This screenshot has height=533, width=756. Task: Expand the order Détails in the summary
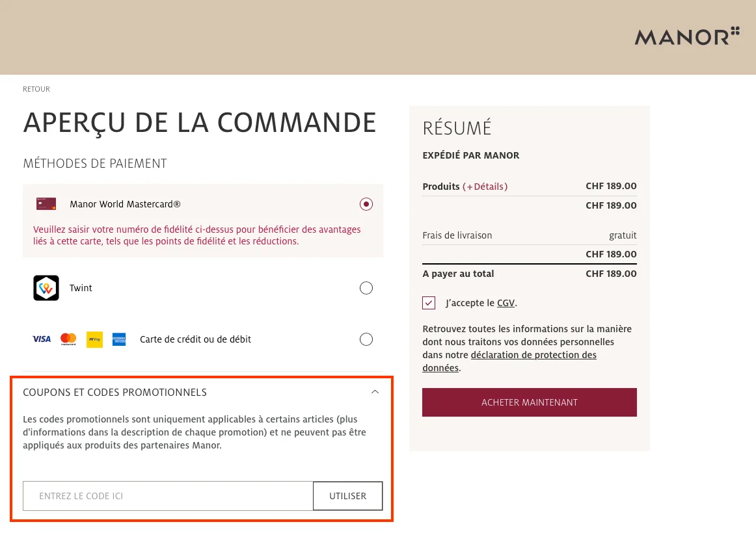pyautogui.click(x=485, y=187)
